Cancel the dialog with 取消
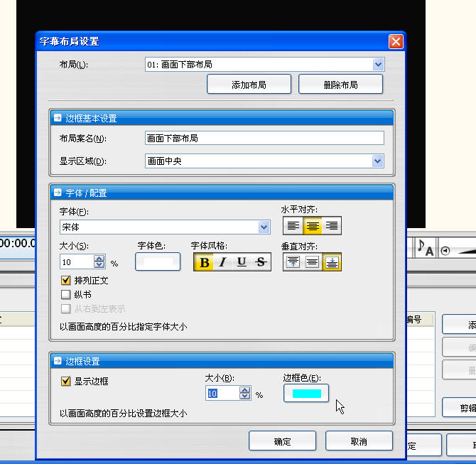 click(x=359, y=441)
